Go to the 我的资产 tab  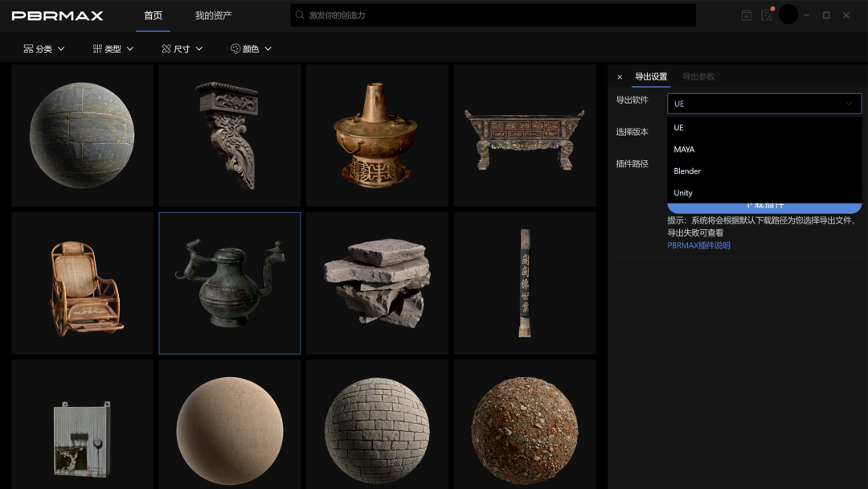[213, 15]
